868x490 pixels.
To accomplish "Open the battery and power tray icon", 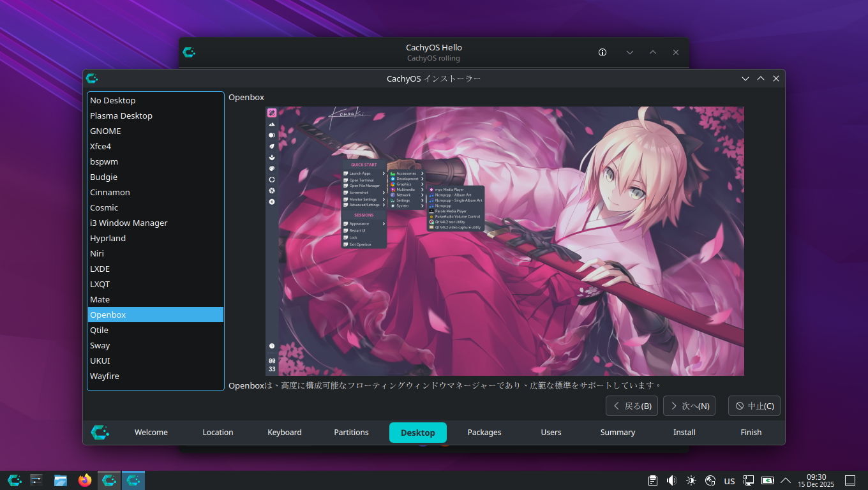I will tap(768, 480).
